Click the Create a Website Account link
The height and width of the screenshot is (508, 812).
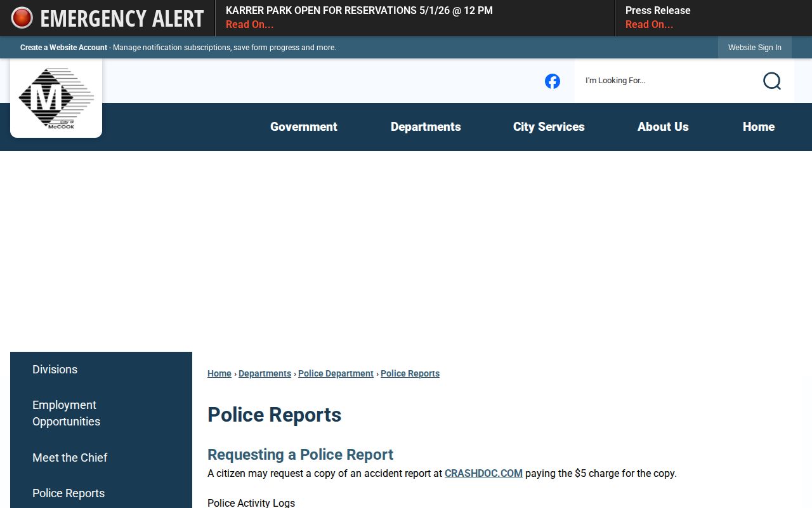63,48
